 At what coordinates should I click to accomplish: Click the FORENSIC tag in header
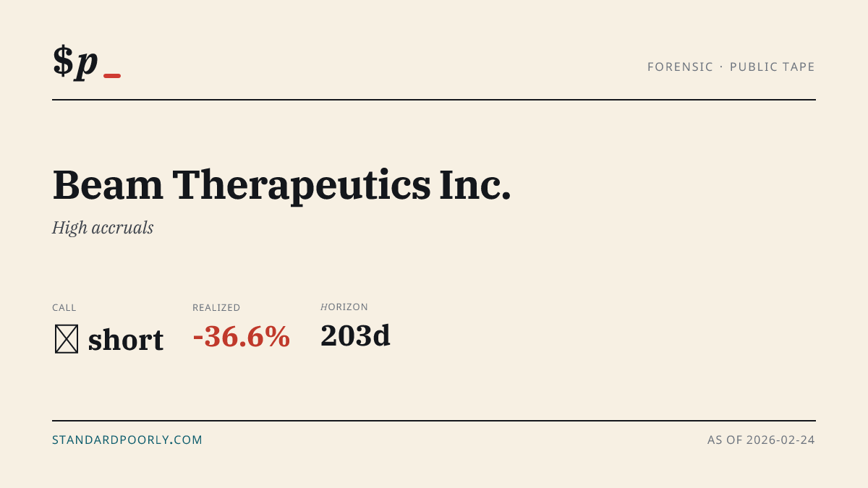click(681, 67)
